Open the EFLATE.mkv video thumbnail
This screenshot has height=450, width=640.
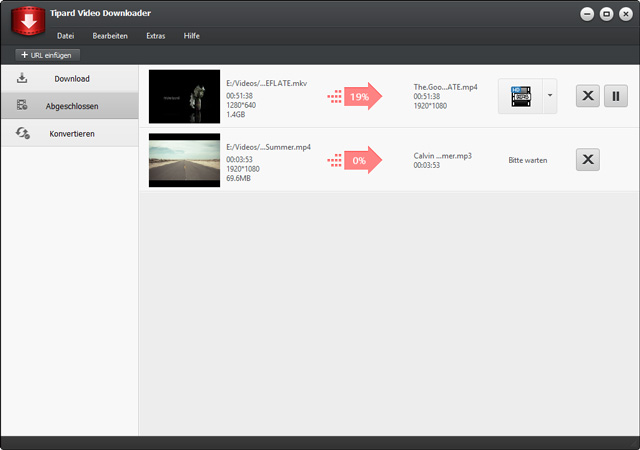(184, 96)
